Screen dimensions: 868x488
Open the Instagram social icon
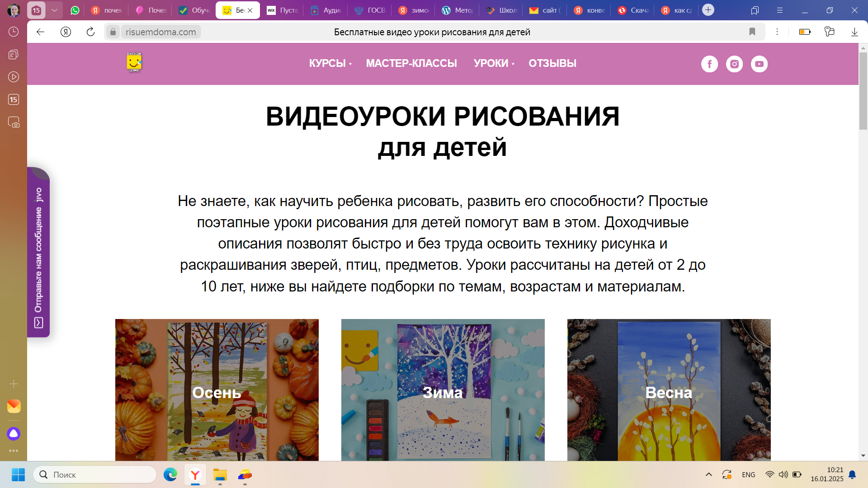[734, 64]
